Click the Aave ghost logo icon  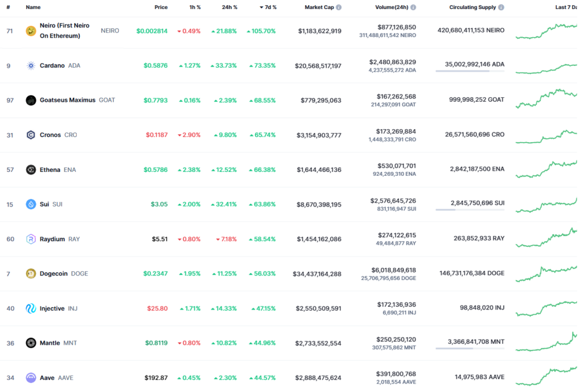[x=31, y=378]
